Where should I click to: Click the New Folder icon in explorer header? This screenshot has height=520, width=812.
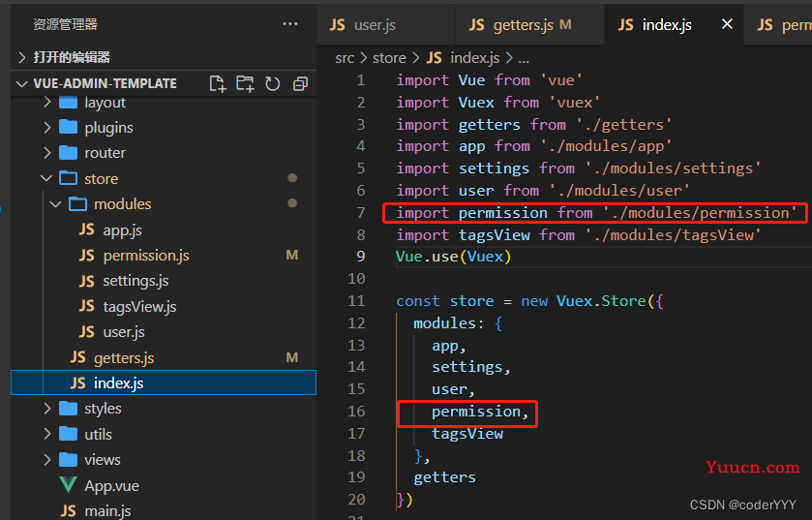pos(245,83)
